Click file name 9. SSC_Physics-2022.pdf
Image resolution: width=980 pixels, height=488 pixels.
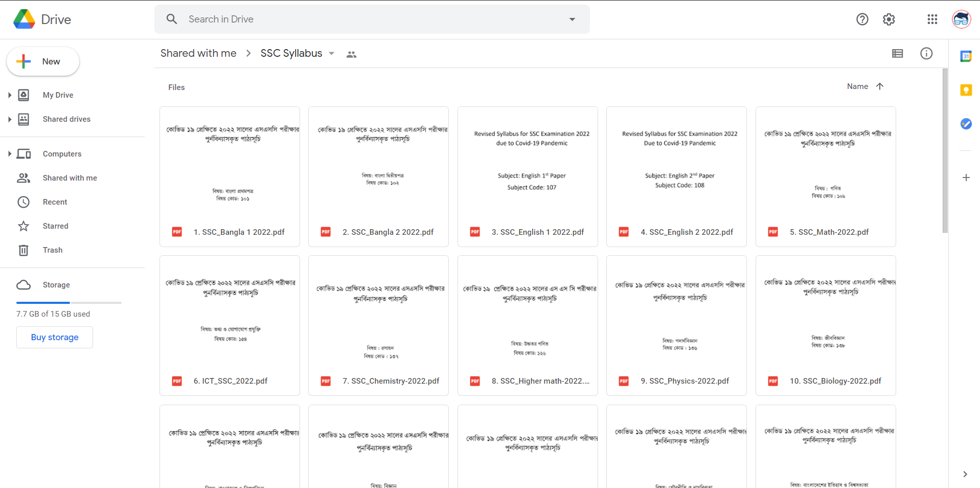pyautogui.click(x=685, y=381)
